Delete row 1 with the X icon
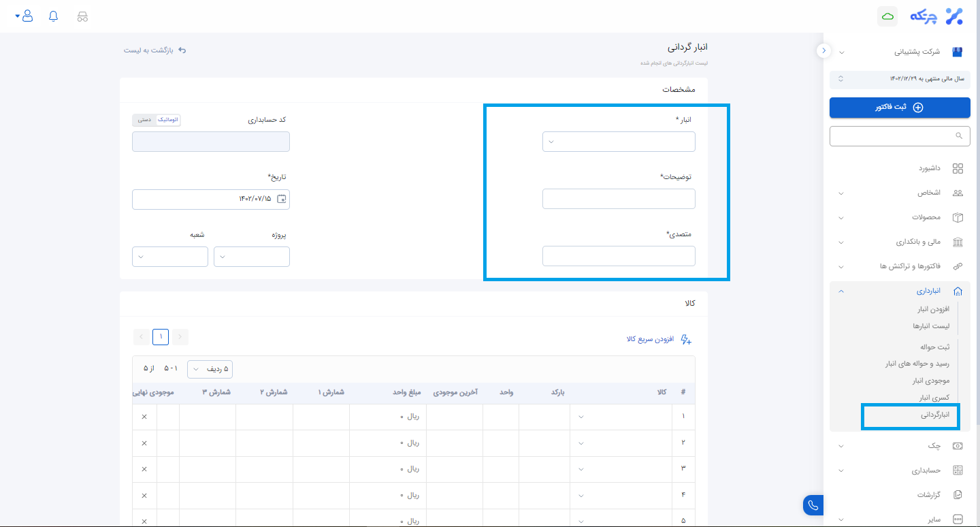Image resolution: width=980 pixels, height=527 pixels. 144,417
